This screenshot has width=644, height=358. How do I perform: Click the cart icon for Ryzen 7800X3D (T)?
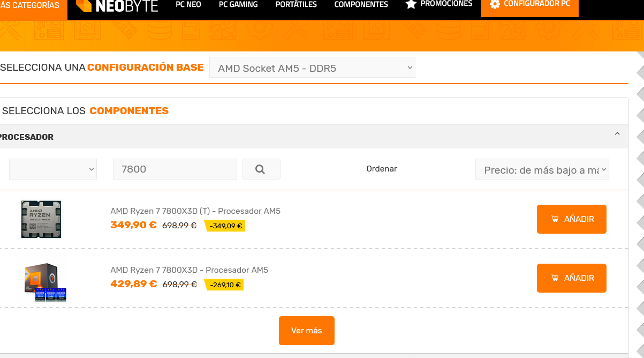coord(555,219)
